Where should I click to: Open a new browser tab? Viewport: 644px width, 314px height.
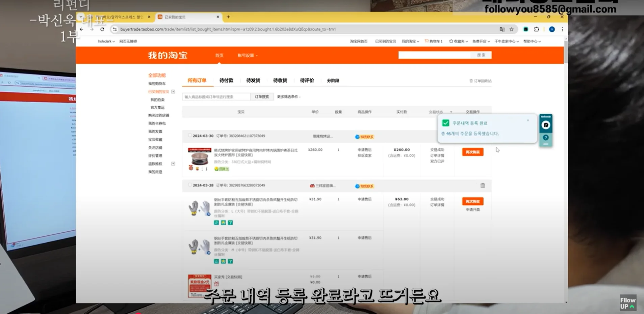coord(228,17)
